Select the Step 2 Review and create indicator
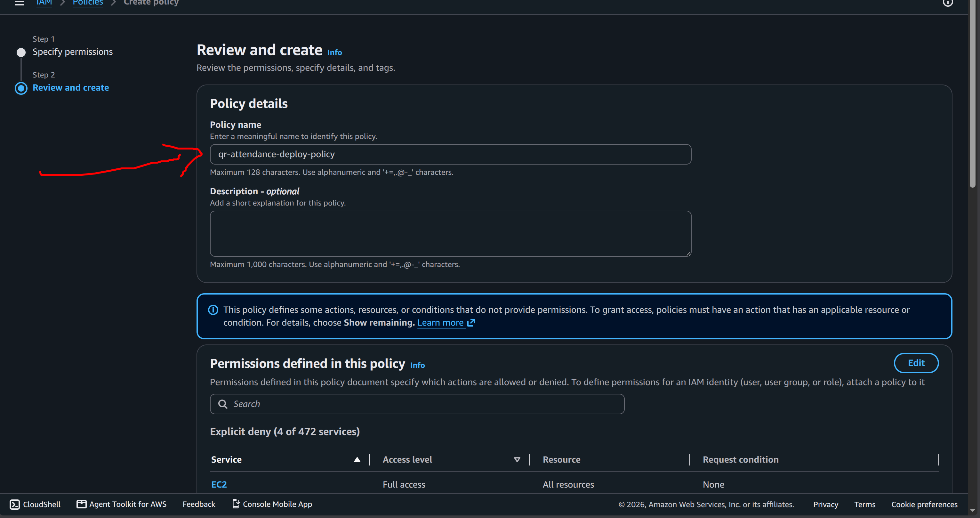980x518 pixels. click(21, 88)
